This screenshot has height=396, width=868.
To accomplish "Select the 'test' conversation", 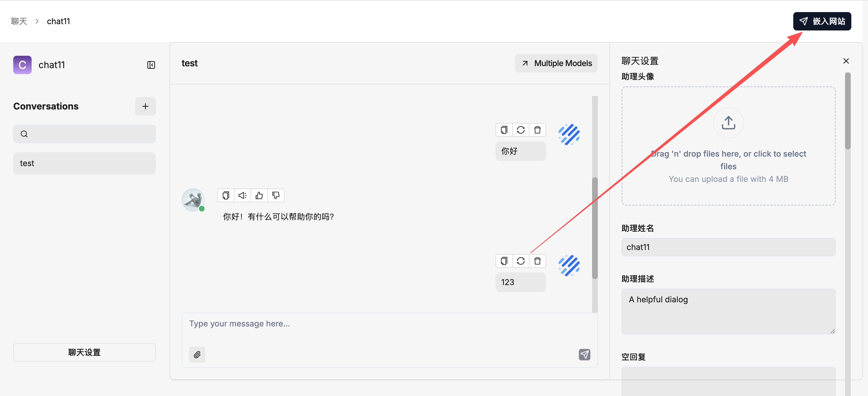I will (x=84, y=164).
